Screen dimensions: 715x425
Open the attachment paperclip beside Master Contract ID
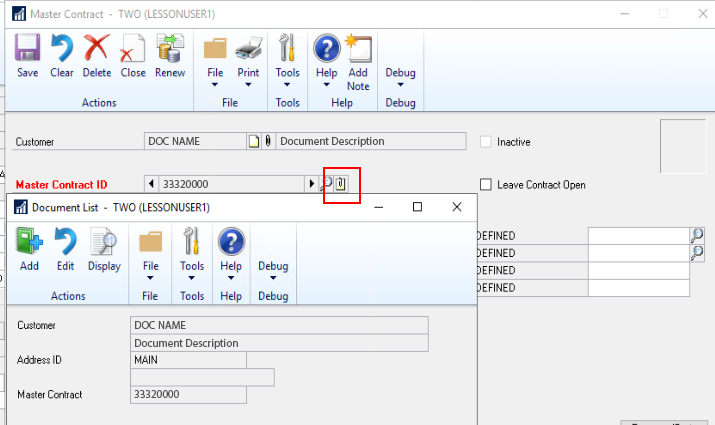pos(341,184)
